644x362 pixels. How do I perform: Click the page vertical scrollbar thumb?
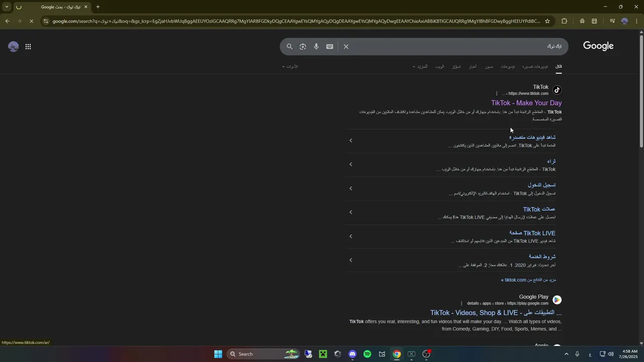click(x=641, y=90)
